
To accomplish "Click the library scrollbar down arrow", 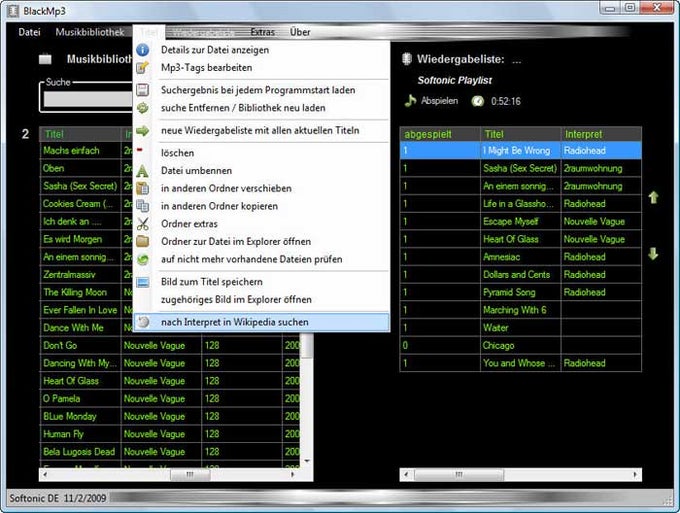I will click(x=307, y=461).
